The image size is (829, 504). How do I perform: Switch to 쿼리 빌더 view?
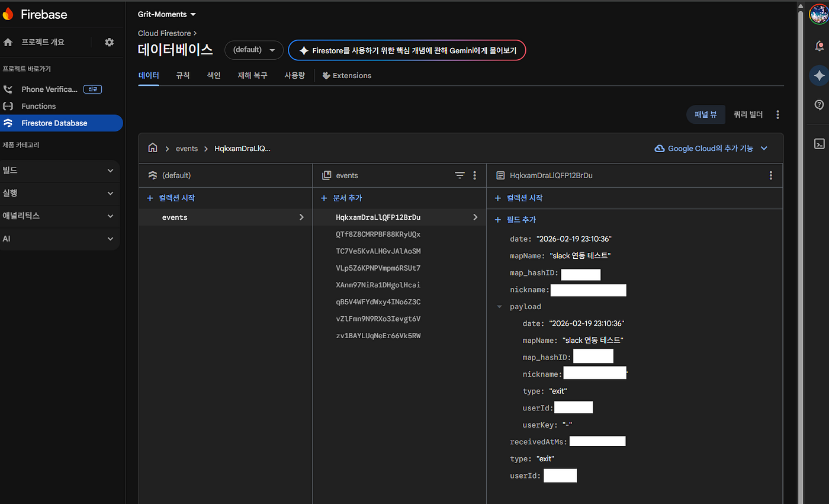pyautogui.click(x=748, y=114)
